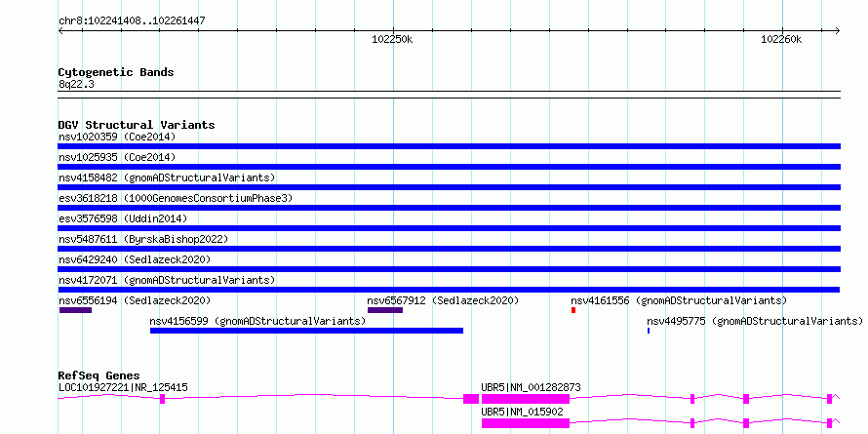Select the 8q22.3 band label
Viewport: 868px width, 434px height.
(x=75, y=85)
